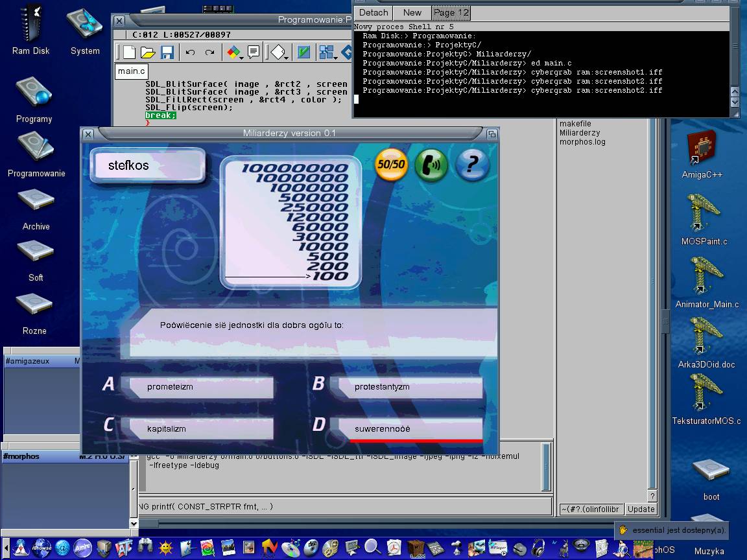
Task: Click the stefkos player name box
Action: pos(149,165)
